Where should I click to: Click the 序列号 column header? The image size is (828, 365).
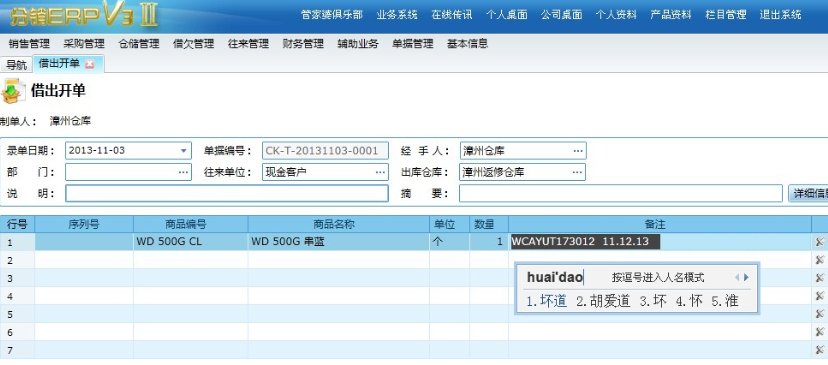coord(84,224)
